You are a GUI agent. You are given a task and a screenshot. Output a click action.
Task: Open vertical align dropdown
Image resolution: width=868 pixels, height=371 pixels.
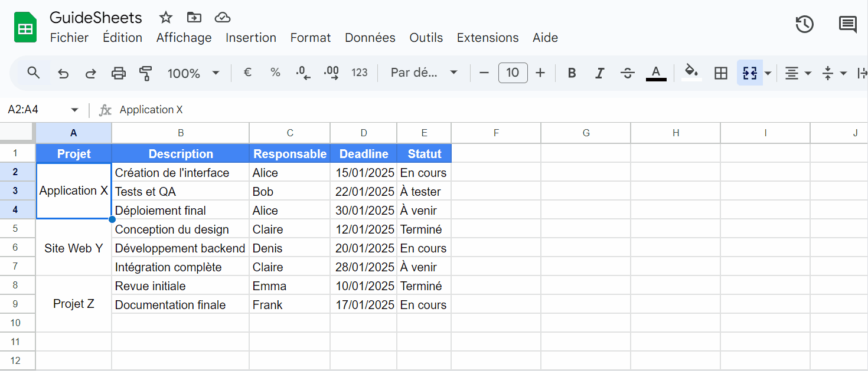point(834,73)
